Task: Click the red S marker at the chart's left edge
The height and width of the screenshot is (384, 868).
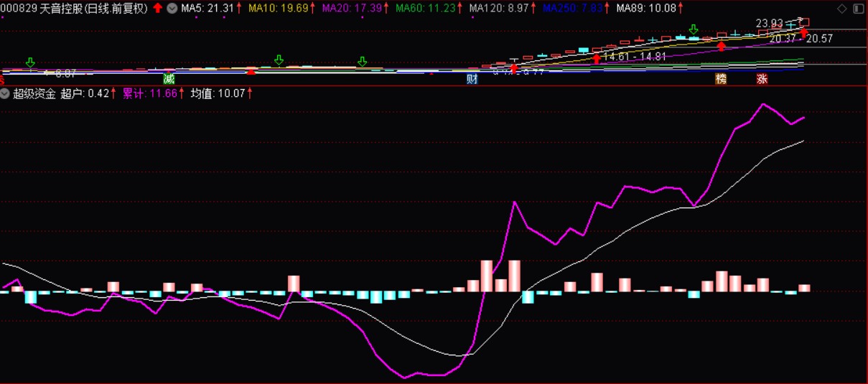Action: (x=2, y=80)
